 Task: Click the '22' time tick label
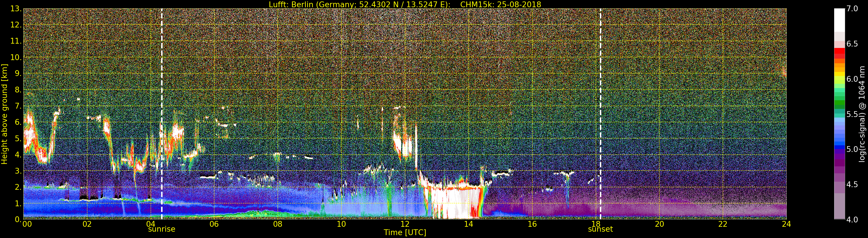pyautogui.click(x=723, y=224)
